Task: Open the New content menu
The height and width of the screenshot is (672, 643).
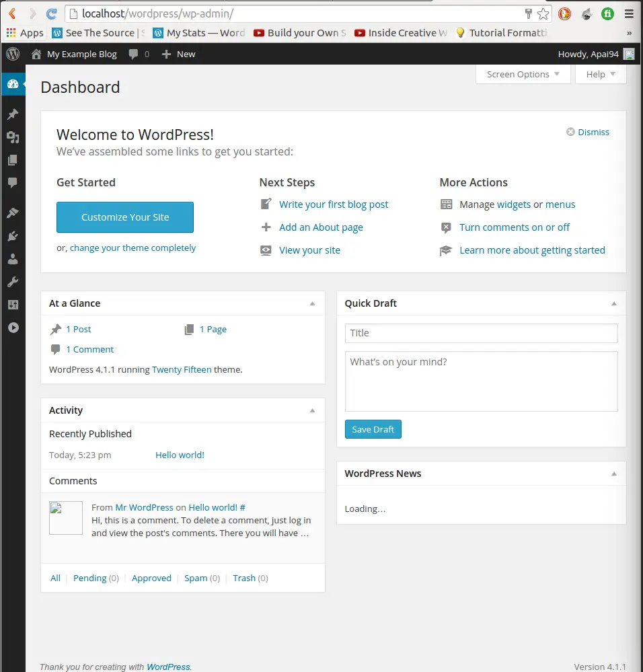Action: (179, 54)
